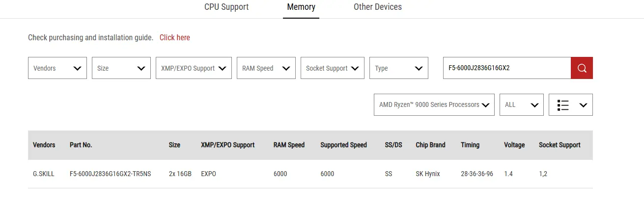
Task: Click the red magnifier search icon
Action: tap(582, 68)
